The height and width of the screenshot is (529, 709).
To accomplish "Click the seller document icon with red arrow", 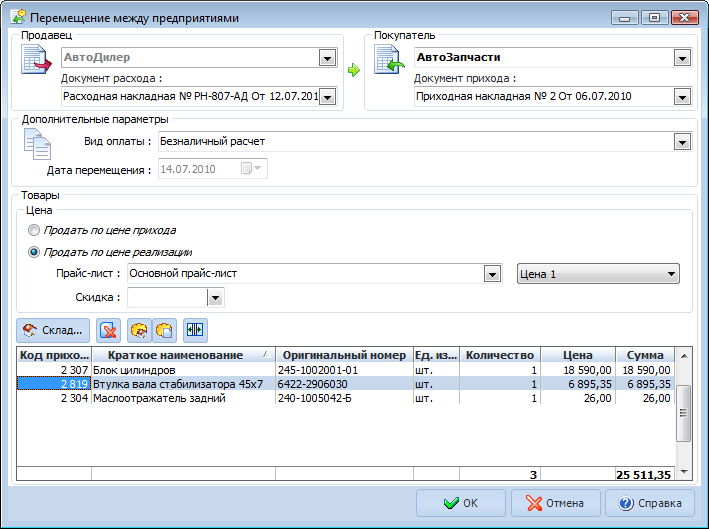I will coord(37,61).
